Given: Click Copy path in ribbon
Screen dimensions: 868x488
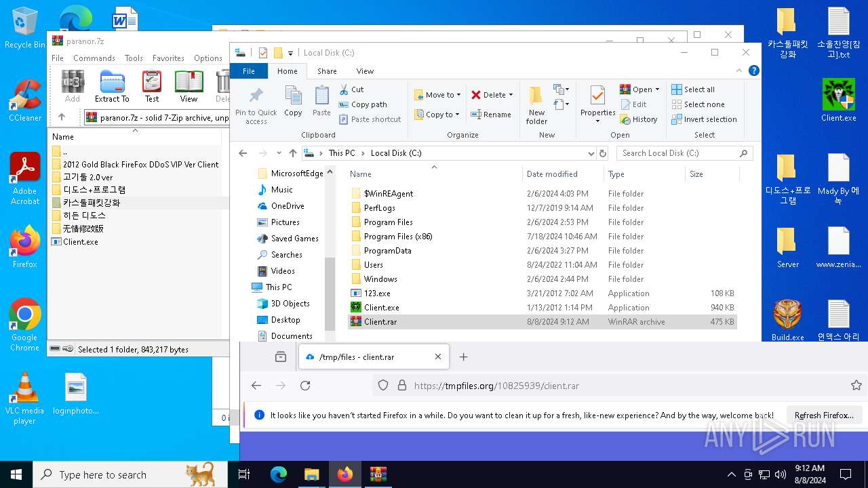Looking at the screenshot, I should click(x=363, y=104).
